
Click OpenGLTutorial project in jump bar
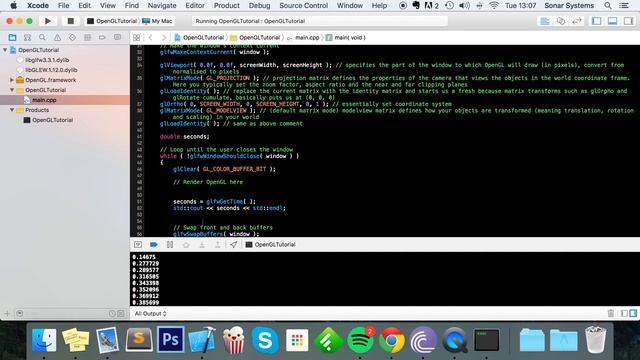[x=199, y=38]
